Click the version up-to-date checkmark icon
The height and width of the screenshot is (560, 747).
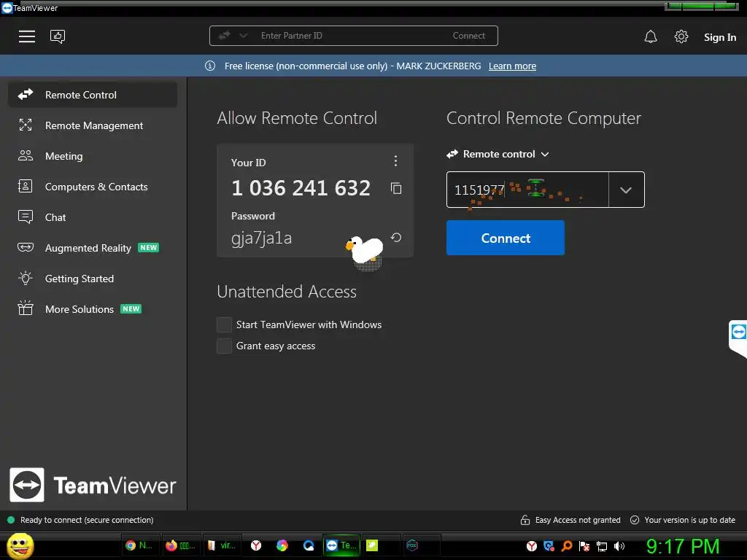coord(635,520)
